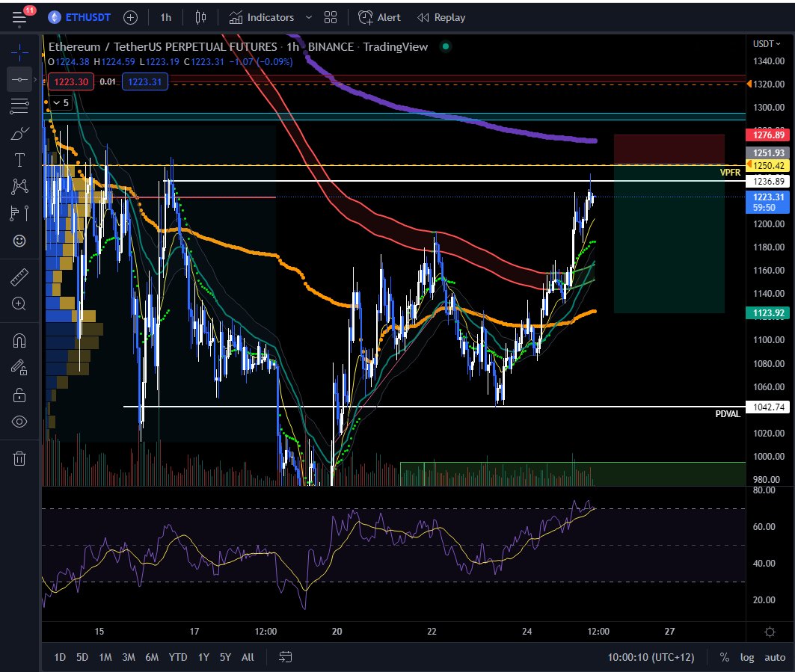Image resolution: width=795 pixels, height=672 pixels.
Task: Open the emoji icons tool
Action: coord(19,241)
